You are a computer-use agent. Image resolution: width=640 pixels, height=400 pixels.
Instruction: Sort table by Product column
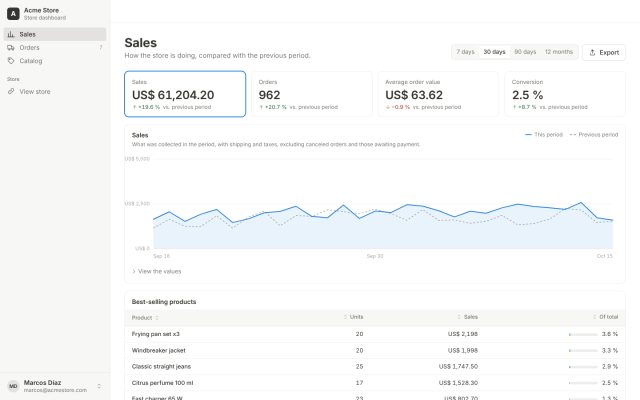coord(145,318)
